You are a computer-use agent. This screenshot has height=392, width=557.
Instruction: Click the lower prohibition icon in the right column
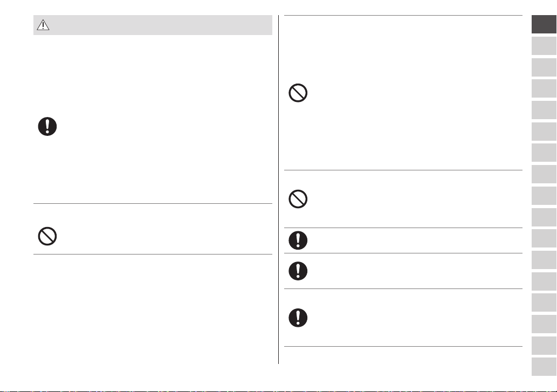pos(298,199)
